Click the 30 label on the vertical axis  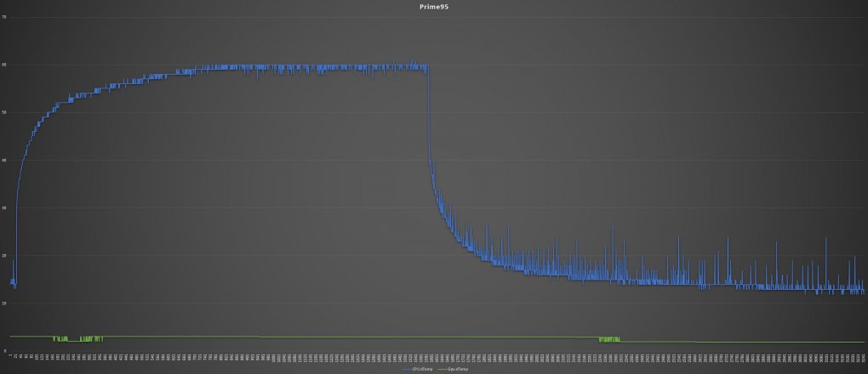4,208
